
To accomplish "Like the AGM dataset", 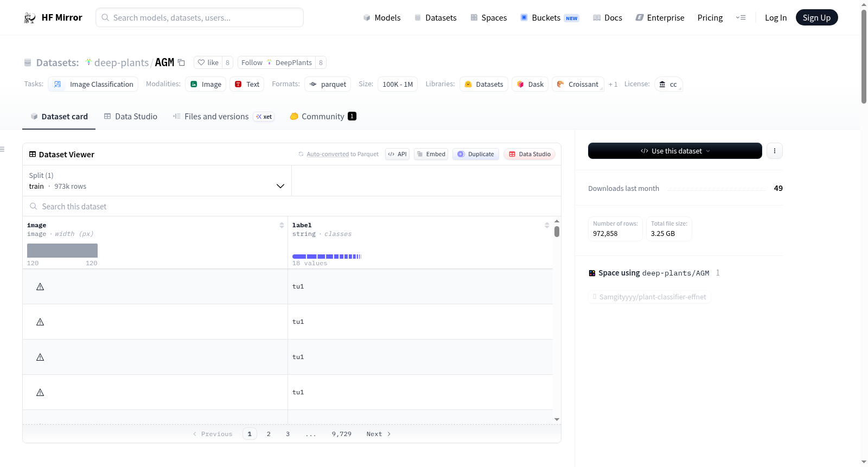I will (208, 62).
